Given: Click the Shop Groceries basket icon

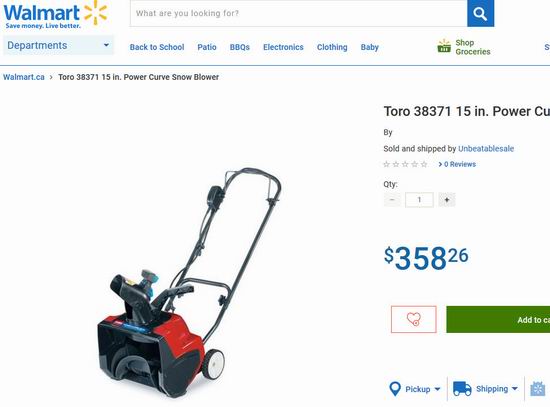Looking at the screenshot, I should point(444,46).
